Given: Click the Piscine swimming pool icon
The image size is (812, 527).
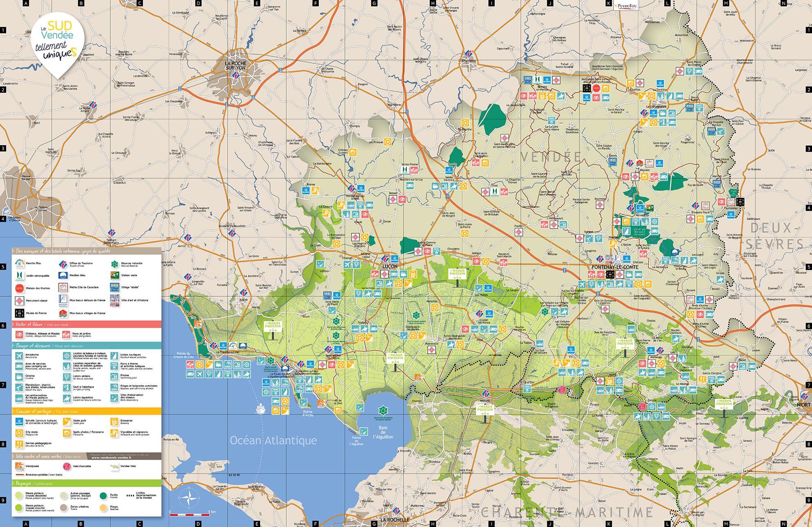Looking at the screenshot, I should (x=114, y=376).
